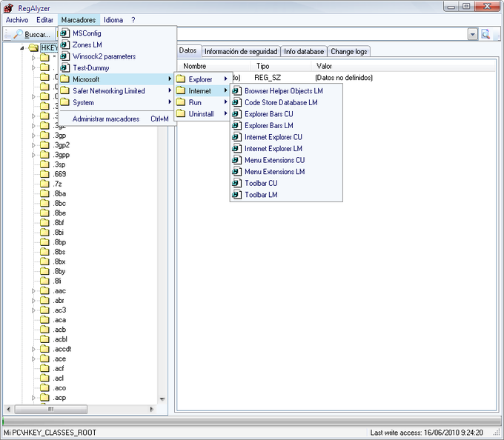Screen dimensions: 504x440
Task: Expand the .ac3 tree node
Action: [33, 310]
